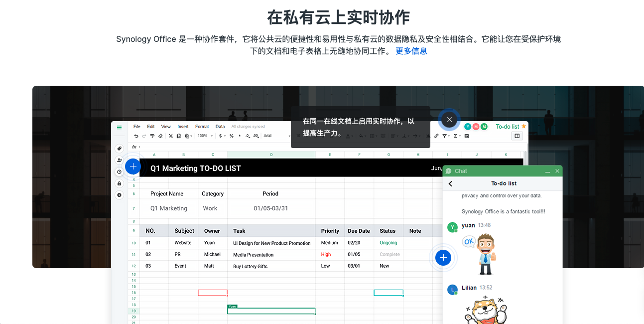This screenshot has height=324, width=644.
Task: Apply percent format with the % icon
Action: pos(232,136)
